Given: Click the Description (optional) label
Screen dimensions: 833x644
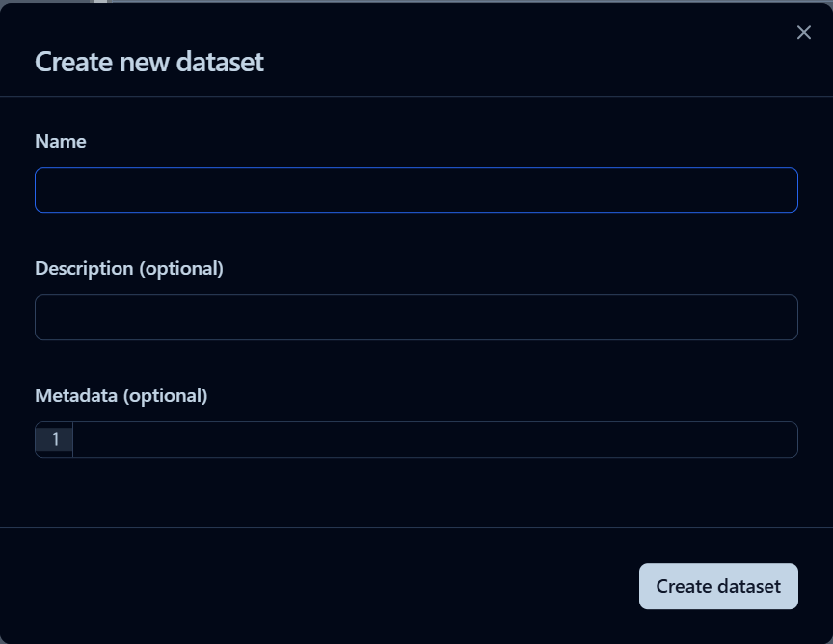Looking at the screenshot, I should pyautogui.click(x=129, y=268).
